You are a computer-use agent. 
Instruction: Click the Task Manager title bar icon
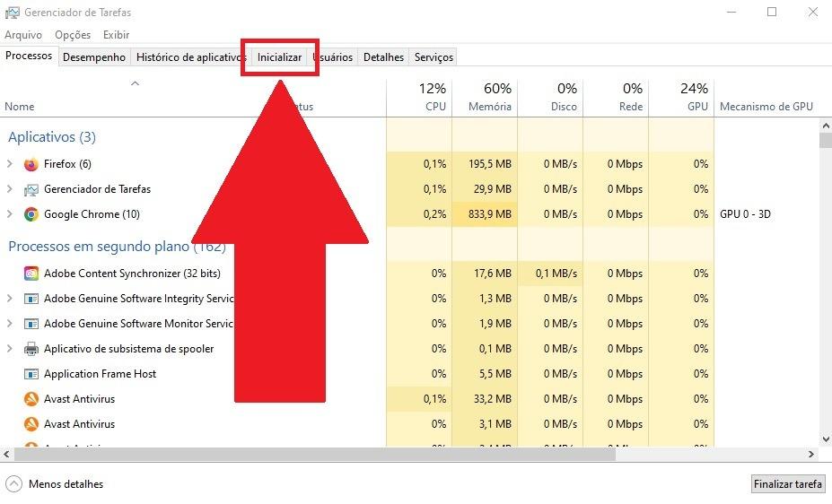tap(12, 13)
